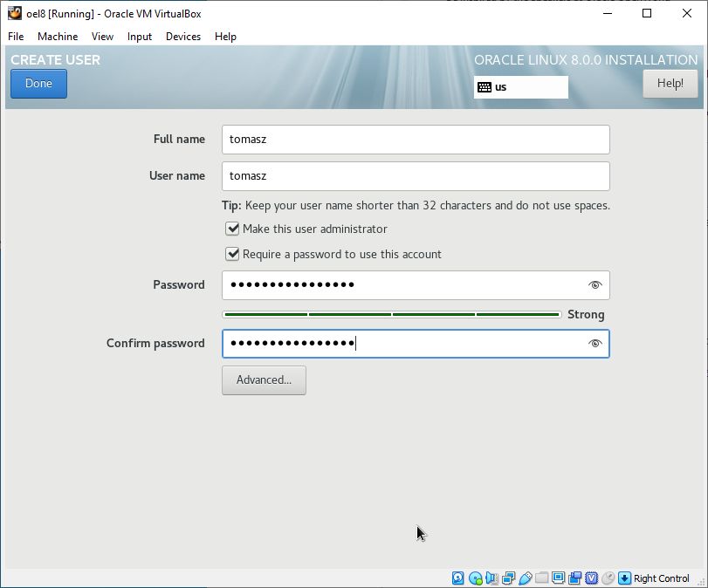Viewport: 708px width, 588px height.
Task: Minimize the oel8 VirtualBox window
Action: pos(608,14)
